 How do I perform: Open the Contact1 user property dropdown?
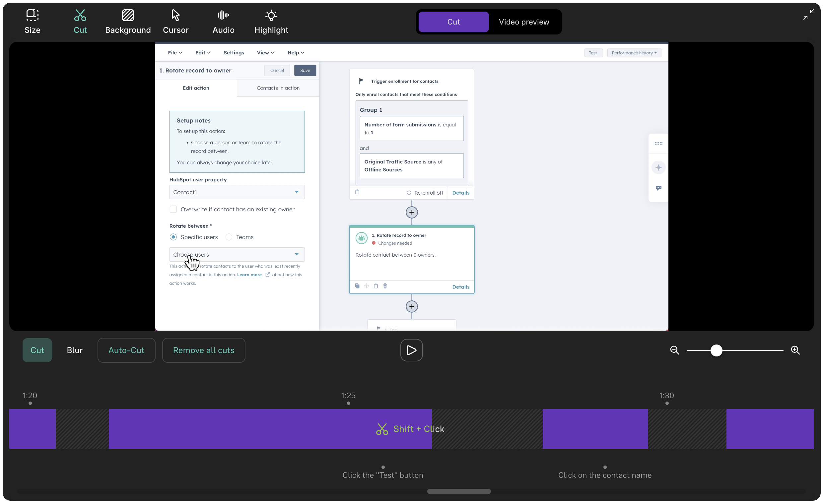(237, 192)
